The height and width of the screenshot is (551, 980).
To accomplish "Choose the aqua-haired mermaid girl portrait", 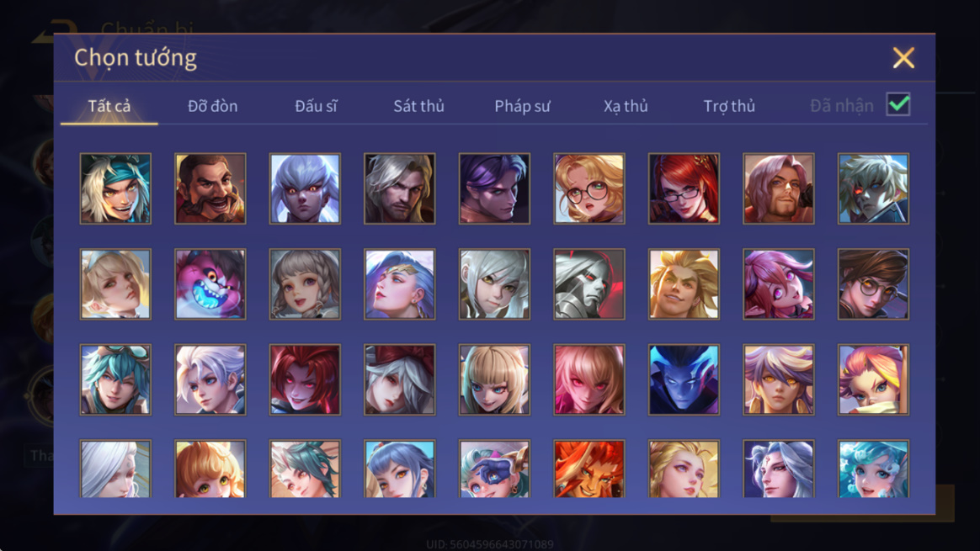I will click(873, 469).
